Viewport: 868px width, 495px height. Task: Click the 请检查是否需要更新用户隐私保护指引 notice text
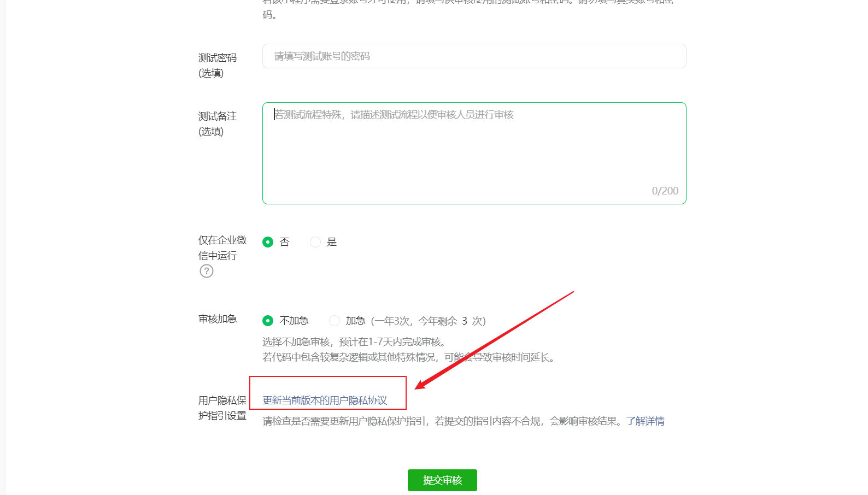tap(443, 421)
